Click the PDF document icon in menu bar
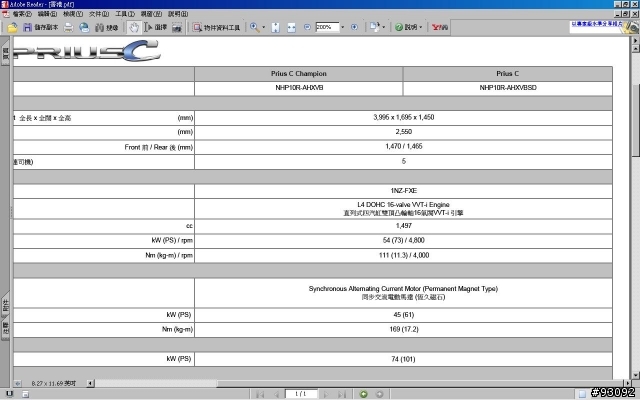This screenshot has height=400, width=640. (6, 14)
